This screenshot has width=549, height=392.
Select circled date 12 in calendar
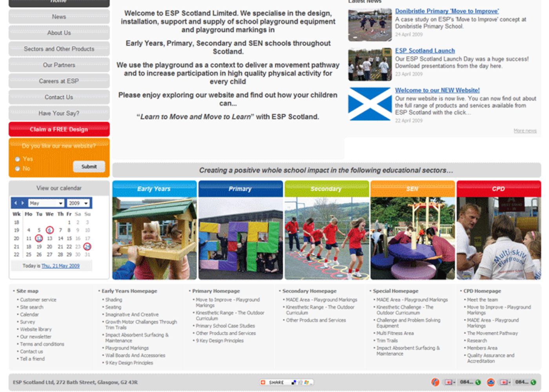click(x=39, y=238)
